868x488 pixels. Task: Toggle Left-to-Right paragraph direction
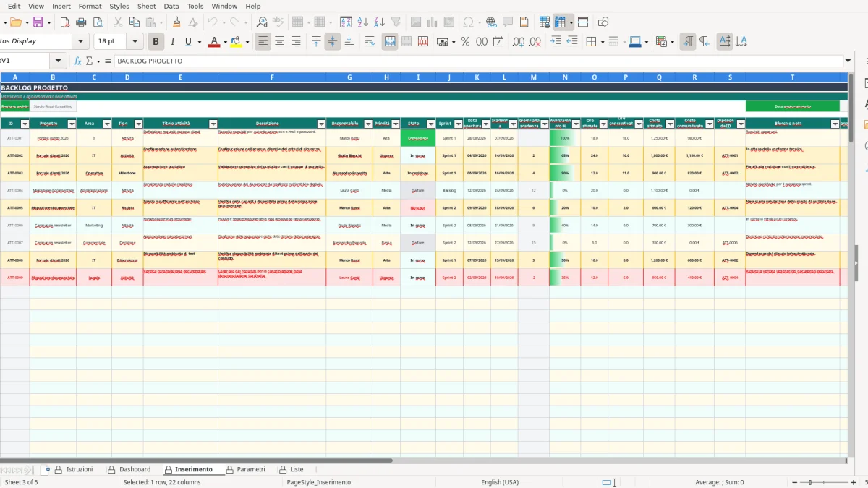[x=688, y=42]
